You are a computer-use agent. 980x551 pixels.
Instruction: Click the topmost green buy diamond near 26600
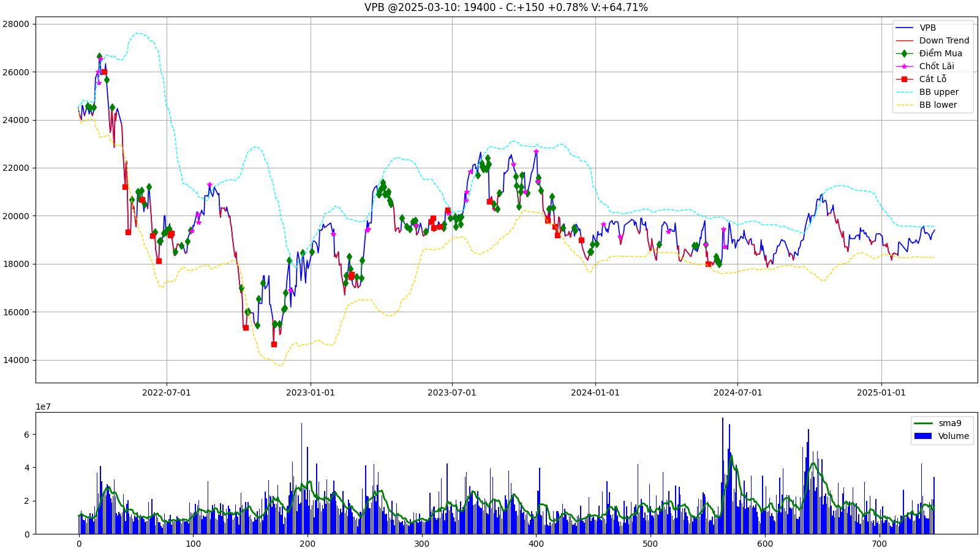pos(99,56)
